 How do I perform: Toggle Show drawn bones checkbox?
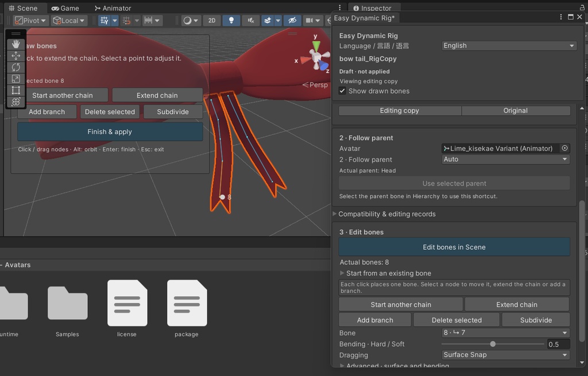(x=342, y=91)
